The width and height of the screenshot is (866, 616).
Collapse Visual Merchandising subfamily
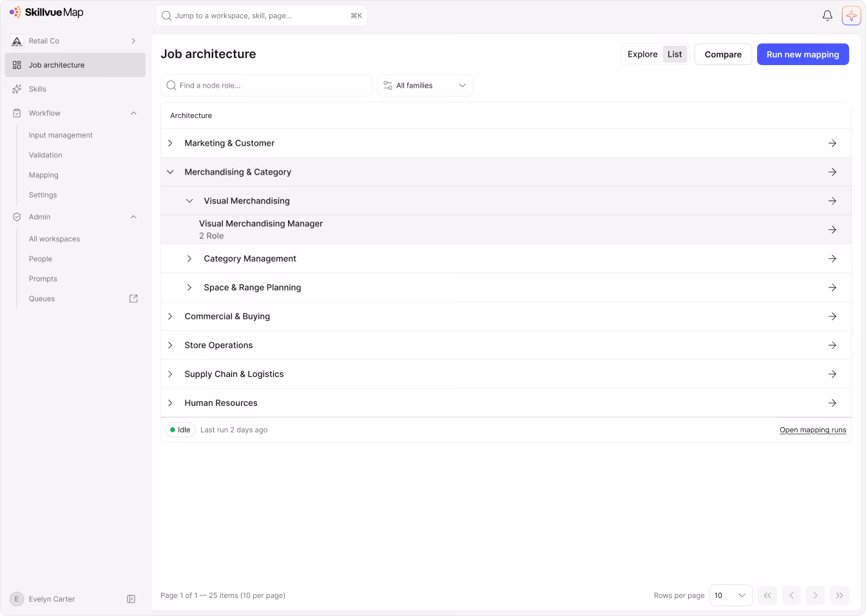189,201
